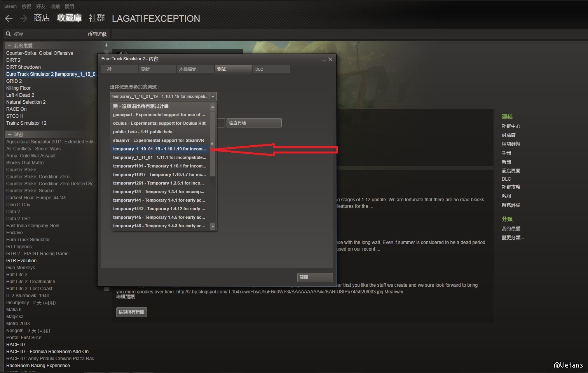Select Killing Floor in the game list
588x373 pixels.
[x=19, y=88]
